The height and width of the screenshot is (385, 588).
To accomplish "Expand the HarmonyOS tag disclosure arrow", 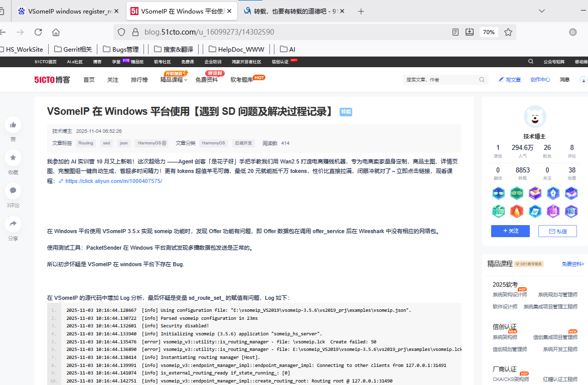I will (164, 143).
